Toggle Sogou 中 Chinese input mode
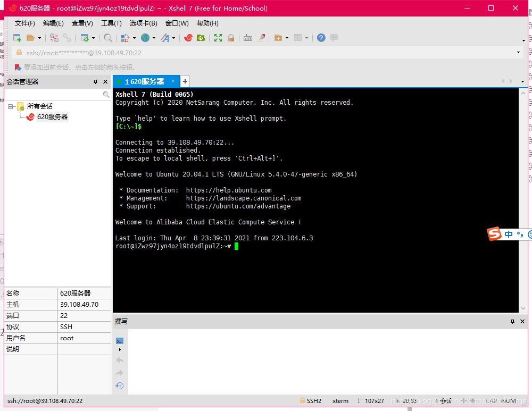 (508, 234)
